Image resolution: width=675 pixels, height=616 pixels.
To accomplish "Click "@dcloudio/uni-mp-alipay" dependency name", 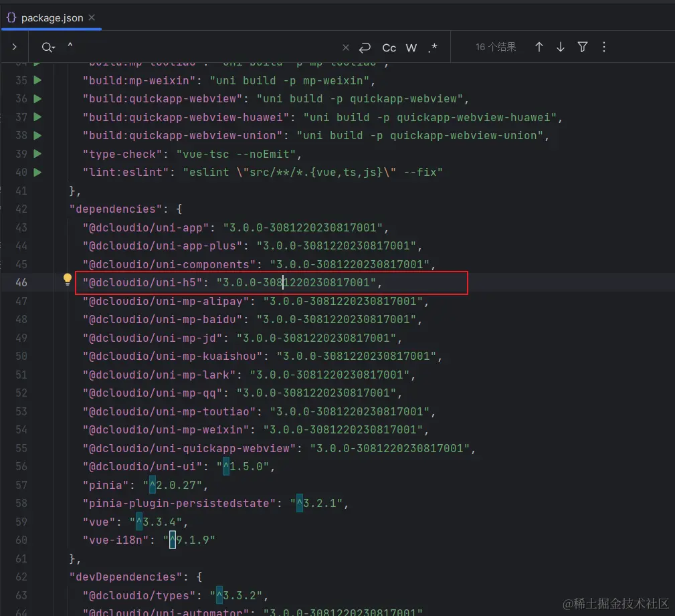I will [x=166, y=301].
